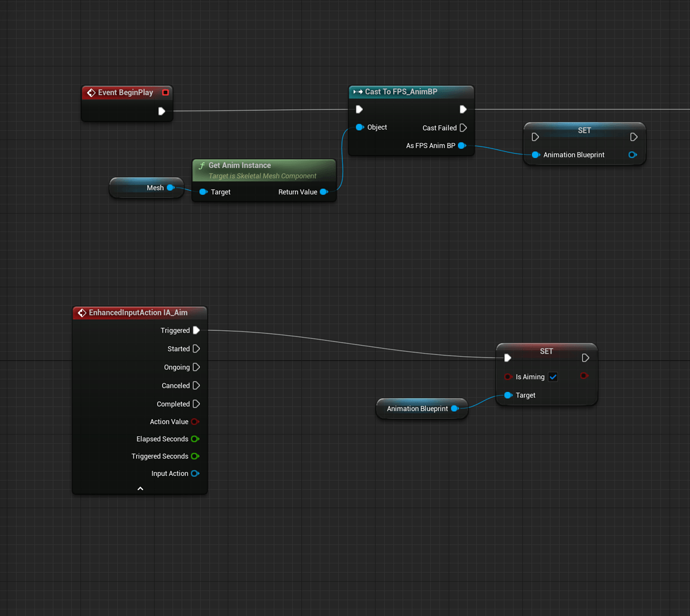Click exec input of Is Aiming SET node
The image size is (690, 616).
click(507, 358)
